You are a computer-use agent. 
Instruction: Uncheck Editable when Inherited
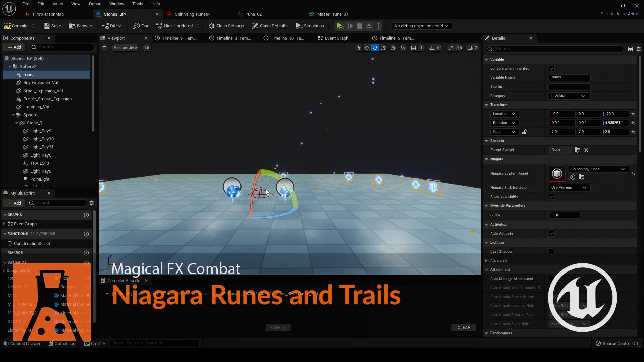552,68
